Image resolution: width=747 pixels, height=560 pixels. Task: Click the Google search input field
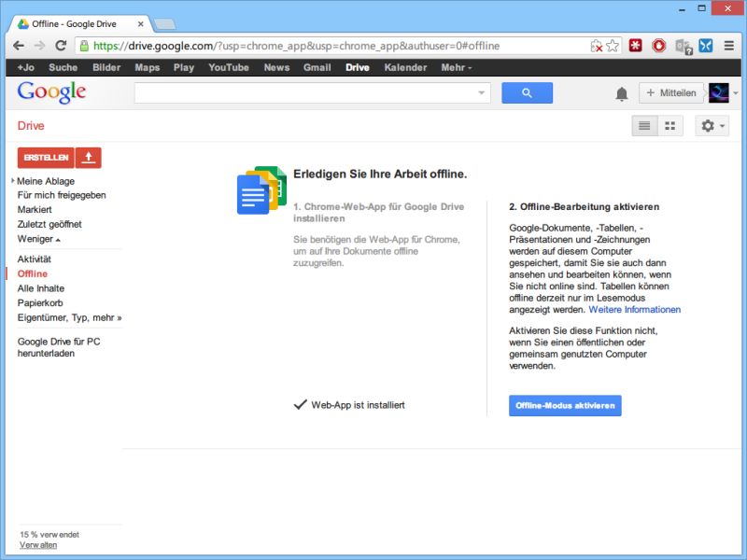click(312, 92)
